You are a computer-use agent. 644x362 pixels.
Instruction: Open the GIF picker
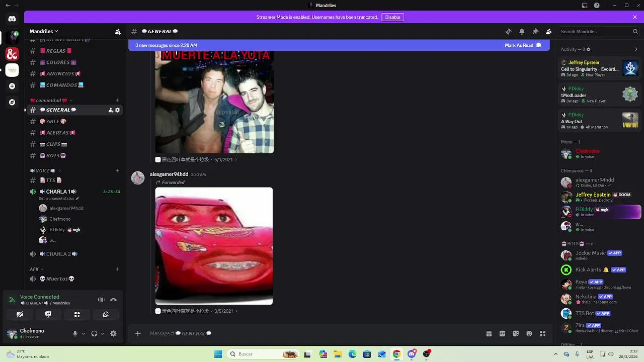[x=502, y=333]
